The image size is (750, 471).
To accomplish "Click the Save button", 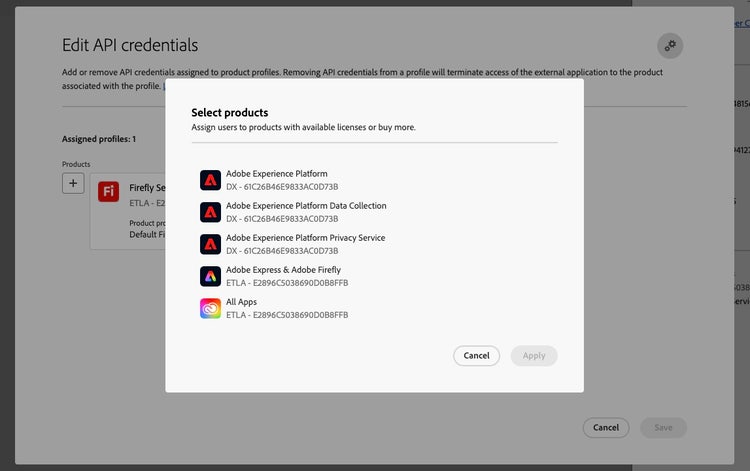I will point(663,428).
